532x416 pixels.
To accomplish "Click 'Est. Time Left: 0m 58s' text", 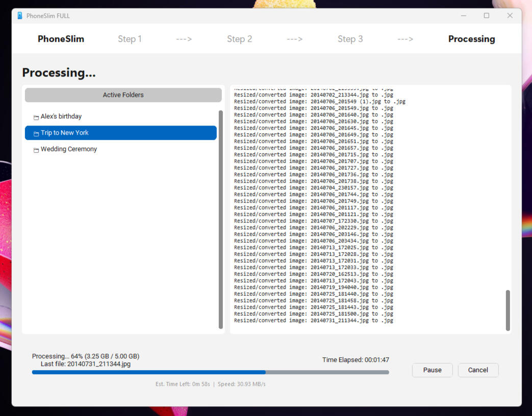I will pos(183,384).
